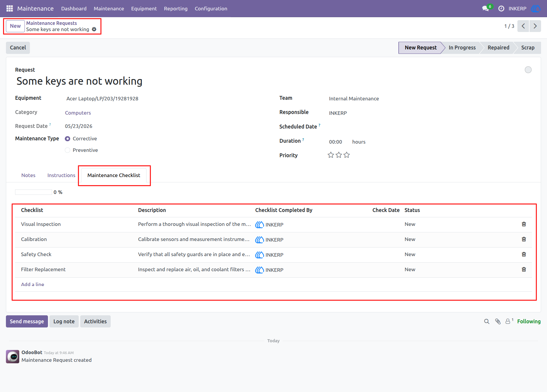Click Add a line link
This screenshot has height=392, width=547.
click(x=33, y=284)
